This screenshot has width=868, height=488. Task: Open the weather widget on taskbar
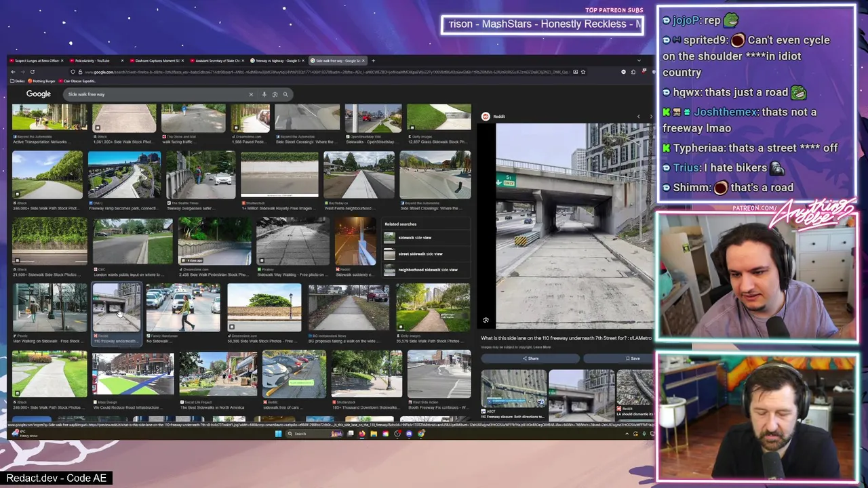point(24,434)
